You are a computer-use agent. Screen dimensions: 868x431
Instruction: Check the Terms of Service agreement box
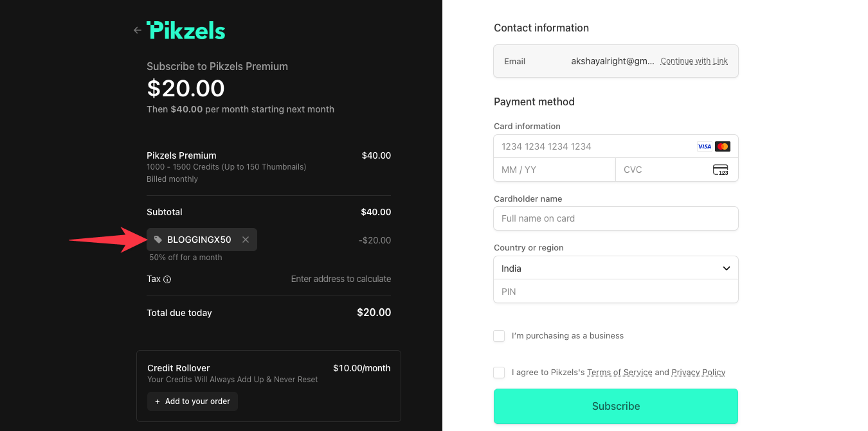coord(499,373)
